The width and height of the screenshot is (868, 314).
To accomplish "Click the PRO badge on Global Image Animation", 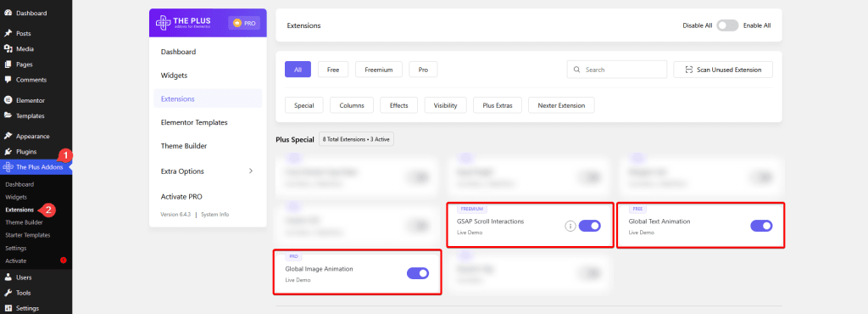I will [292, 256].
